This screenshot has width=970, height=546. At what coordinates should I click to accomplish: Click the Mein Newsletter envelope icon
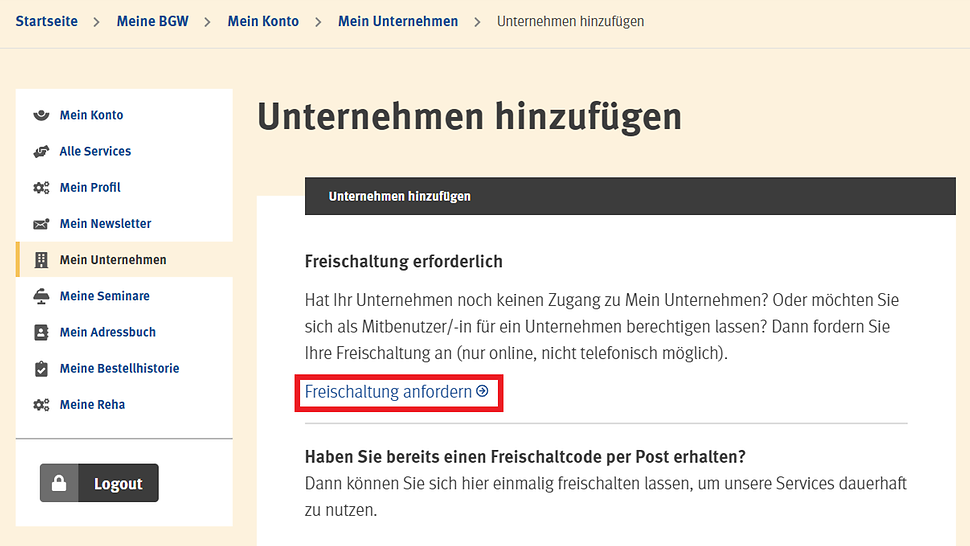coord(41,224)
